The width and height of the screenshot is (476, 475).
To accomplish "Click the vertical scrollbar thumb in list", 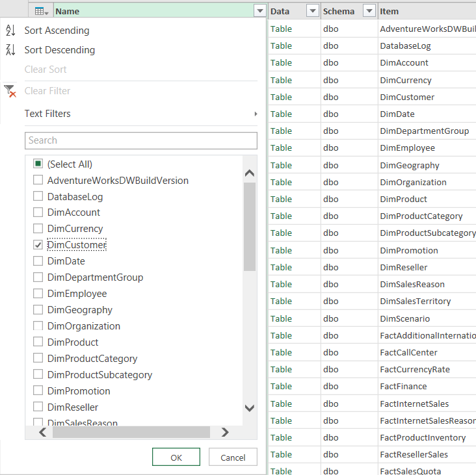I will [x=250, y=226].
